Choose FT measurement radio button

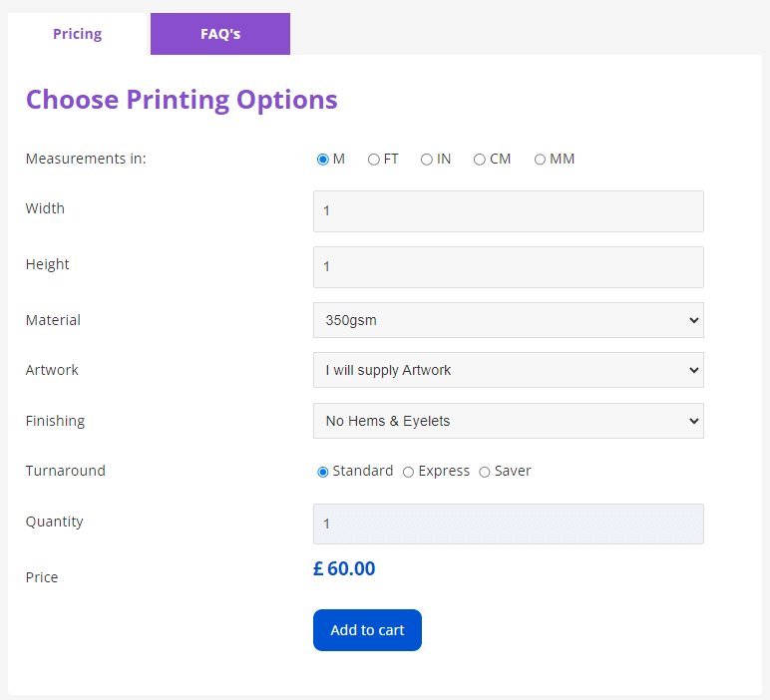pyautogui.click(x=374, y=160)
